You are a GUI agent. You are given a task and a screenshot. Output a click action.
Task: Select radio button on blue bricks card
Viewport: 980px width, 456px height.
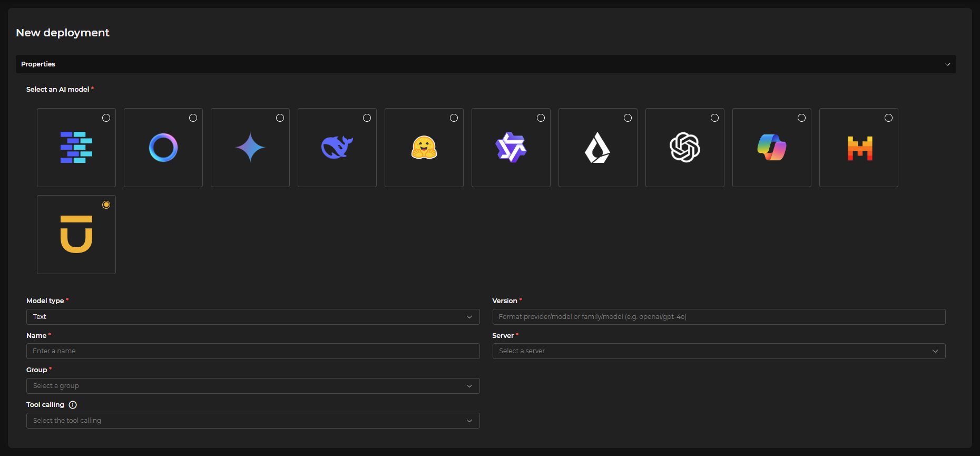[106, 118]
